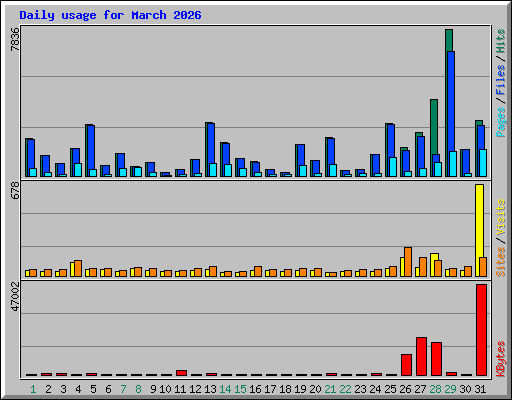Click the 'Files' legend label
The height and width of the screenshot is (400, 512).
(x=501, y=80)
